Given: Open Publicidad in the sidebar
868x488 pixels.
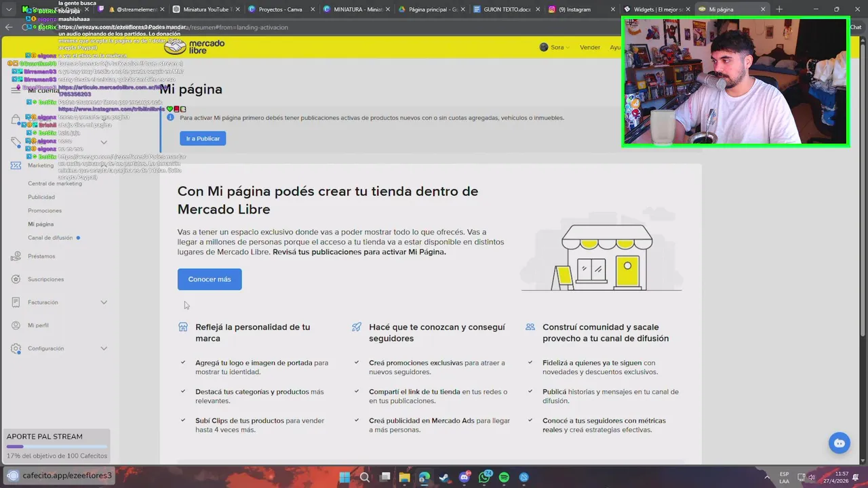Looking at the screenshot, I should coord(41,197).
